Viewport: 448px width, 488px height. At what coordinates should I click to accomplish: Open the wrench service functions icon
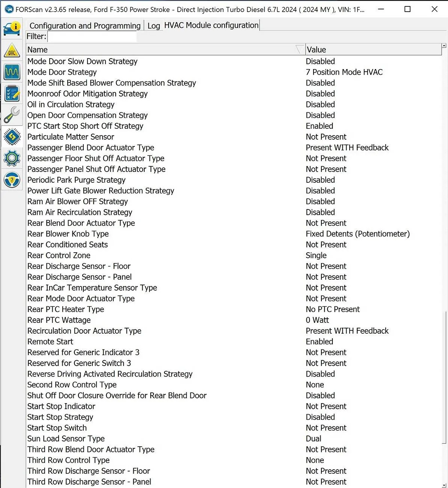[12, 115]
